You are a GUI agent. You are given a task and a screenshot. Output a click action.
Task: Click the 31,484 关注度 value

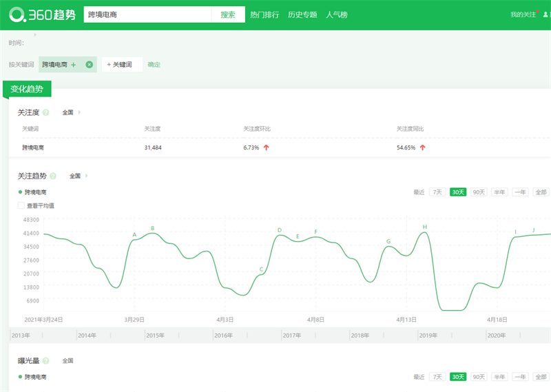[x=153, y=147]
